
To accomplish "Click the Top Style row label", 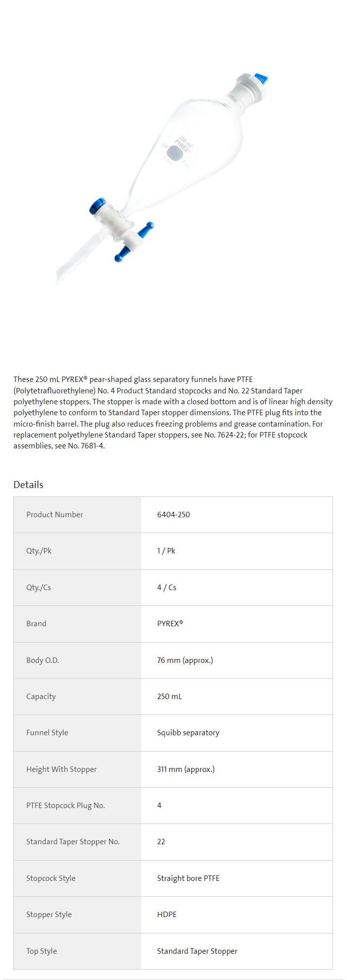I will click(x=42, y=951).
